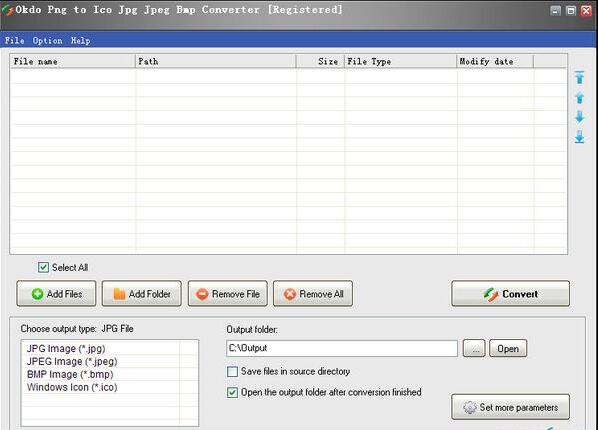The image size is (598, 430).
Task: Open the Option menu
Action: pyautogui.click(x=47, y=40)
